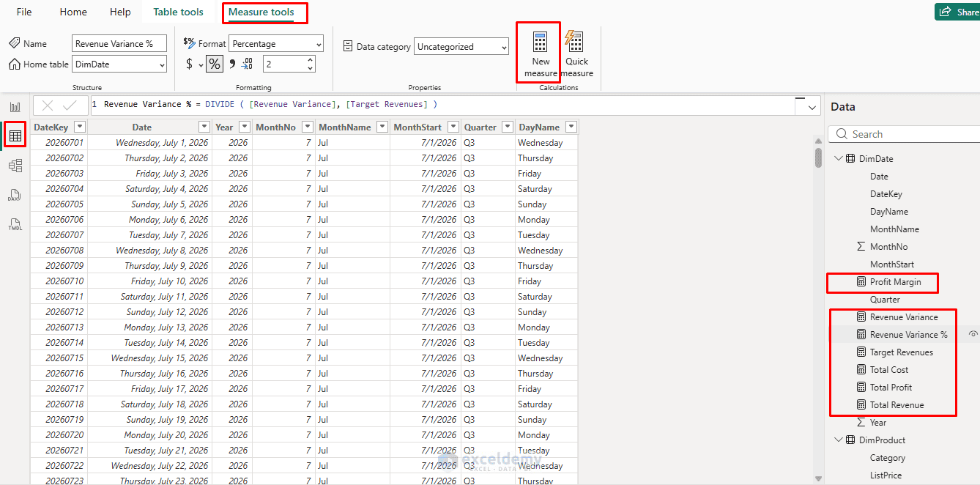Click the Search magnifier icon in Data pane
The image size is (980, 485).
coord(841,134)
